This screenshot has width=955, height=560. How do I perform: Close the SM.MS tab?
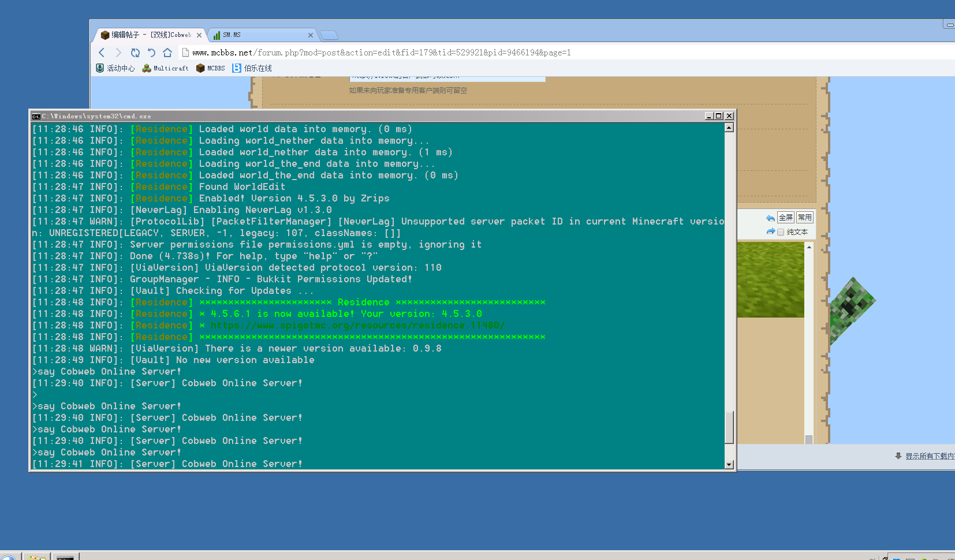(x=310, y=35)
